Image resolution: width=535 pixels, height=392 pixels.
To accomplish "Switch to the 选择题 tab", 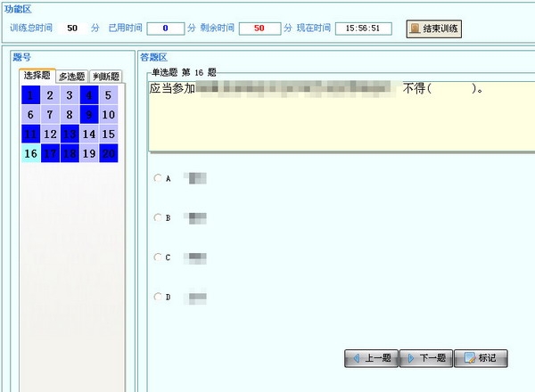I will (x=37, y=76).
